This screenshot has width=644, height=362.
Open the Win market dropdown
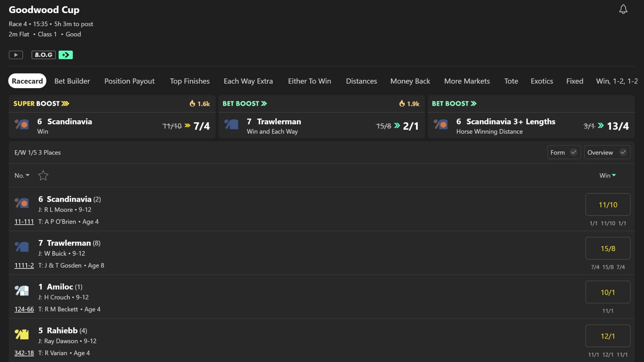coord(607,175)
